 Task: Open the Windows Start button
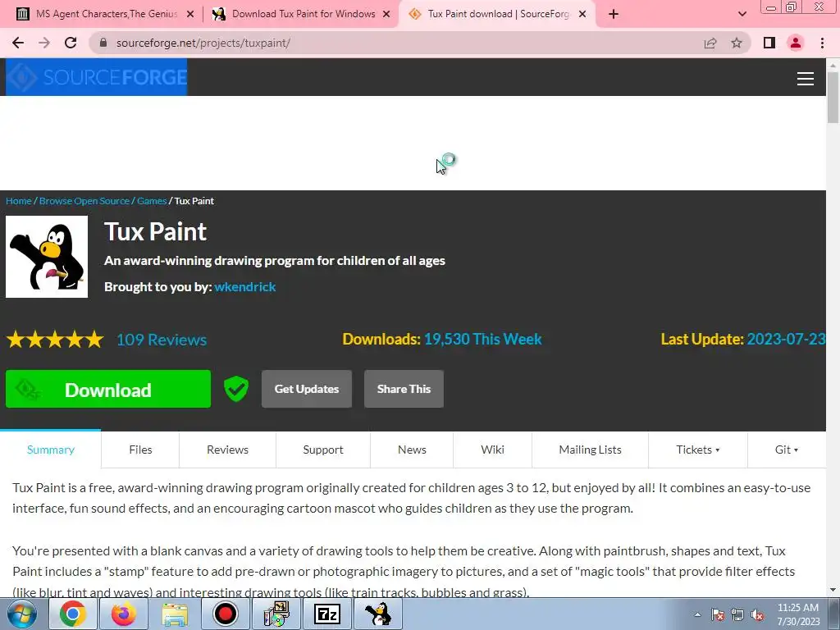pyautogui.click(x=22, y=614)
